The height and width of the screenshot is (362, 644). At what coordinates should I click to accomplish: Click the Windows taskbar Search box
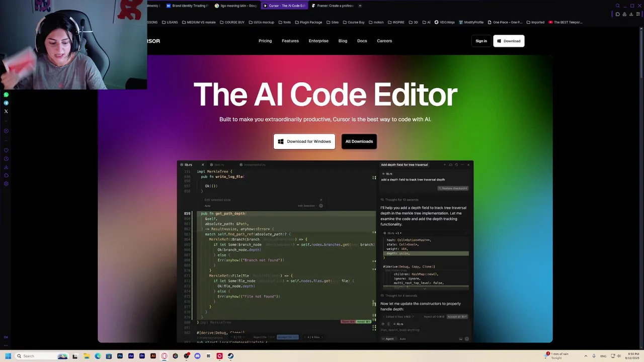tap(41, 356)
